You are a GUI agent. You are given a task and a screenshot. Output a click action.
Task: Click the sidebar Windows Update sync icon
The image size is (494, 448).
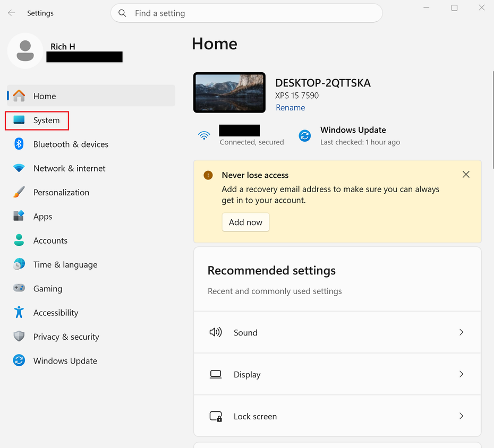pyautogui.click(x=19, y=360)
